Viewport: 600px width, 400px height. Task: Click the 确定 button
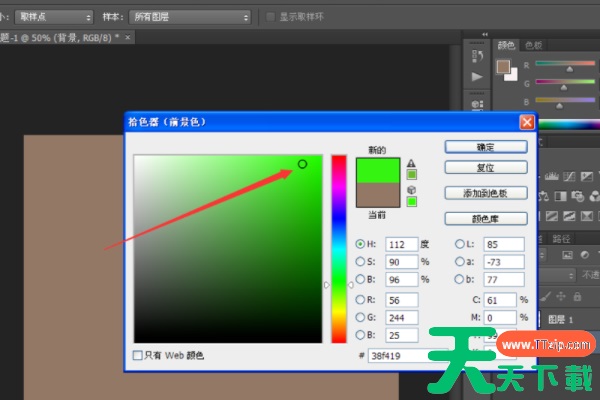click(486, 147)
